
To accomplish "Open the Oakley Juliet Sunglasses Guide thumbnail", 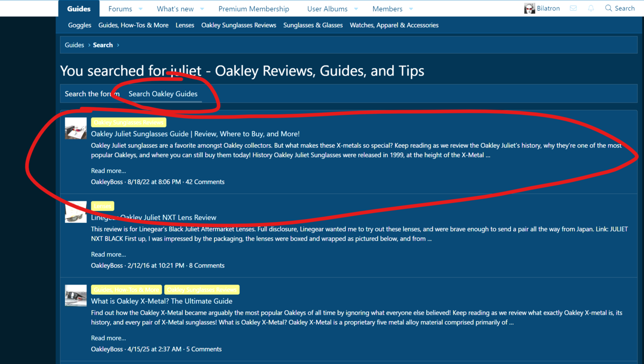I will [76, 128].
